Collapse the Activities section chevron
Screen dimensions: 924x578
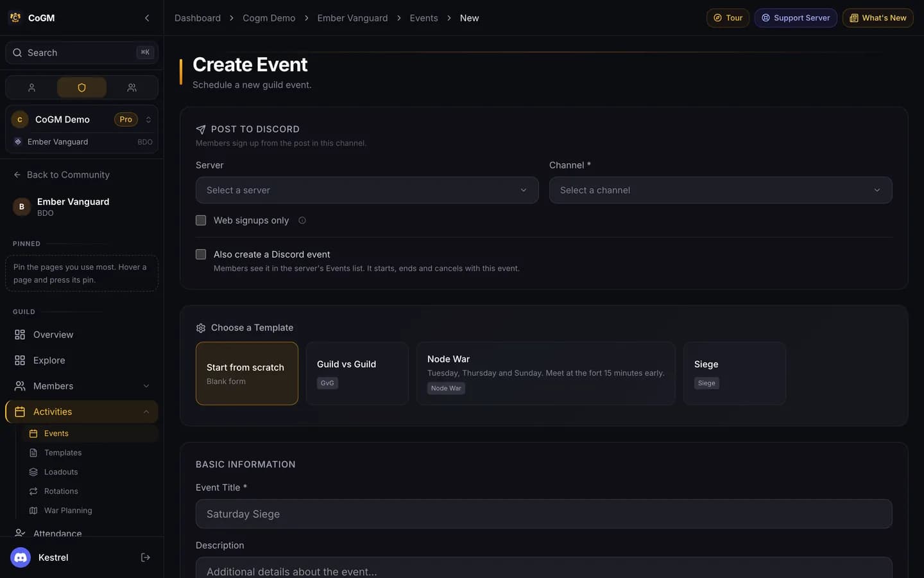pyautogui.click(x=146, y=412)
